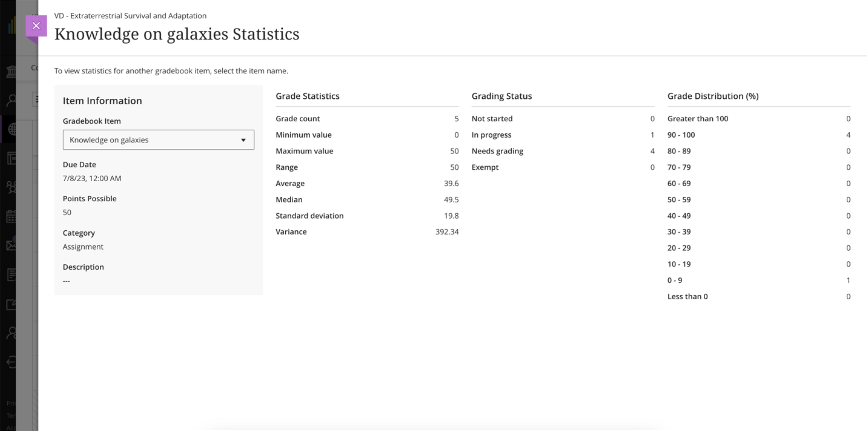Click the Grade Statistics heading
Screen dimensions: 868x431
click(x=308, y=96)
